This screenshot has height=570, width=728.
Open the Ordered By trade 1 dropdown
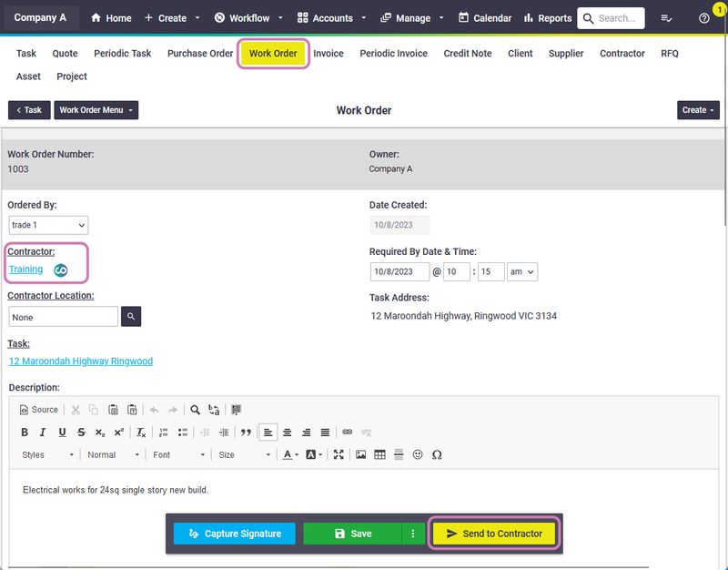point(48,225)
